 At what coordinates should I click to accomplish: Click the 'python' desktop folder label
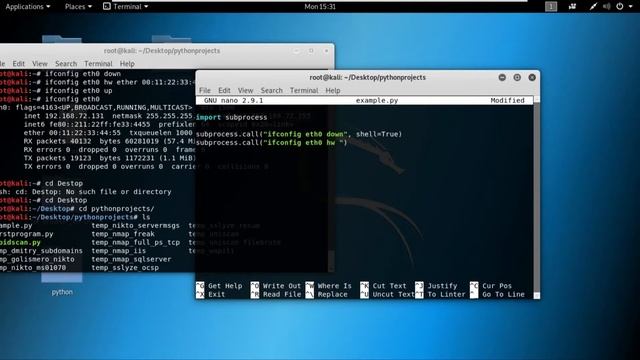coord(62,292)
